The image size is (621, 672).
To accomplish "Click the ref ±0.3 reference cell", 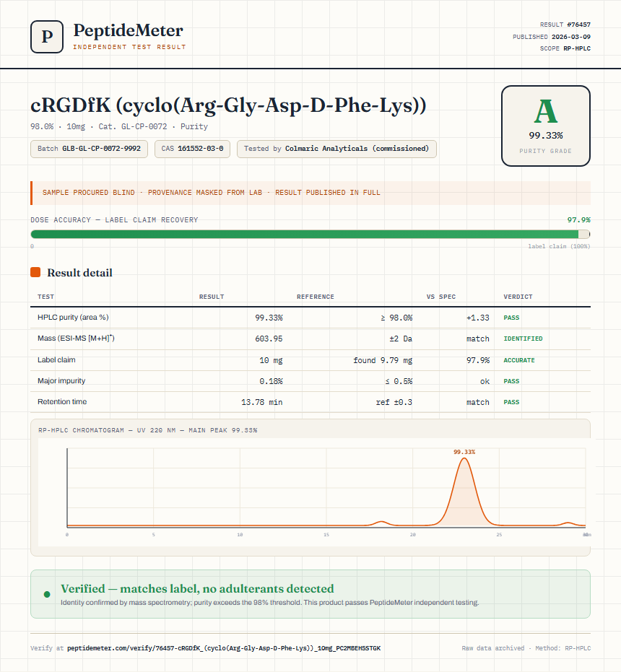I will [x=394, y=403].
